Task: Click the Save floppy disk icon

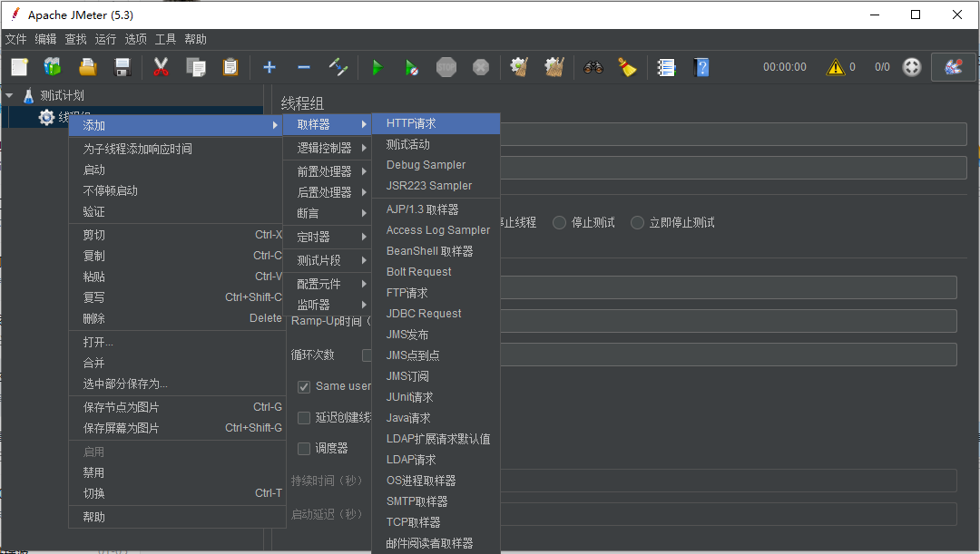Action: pos(122,67)
